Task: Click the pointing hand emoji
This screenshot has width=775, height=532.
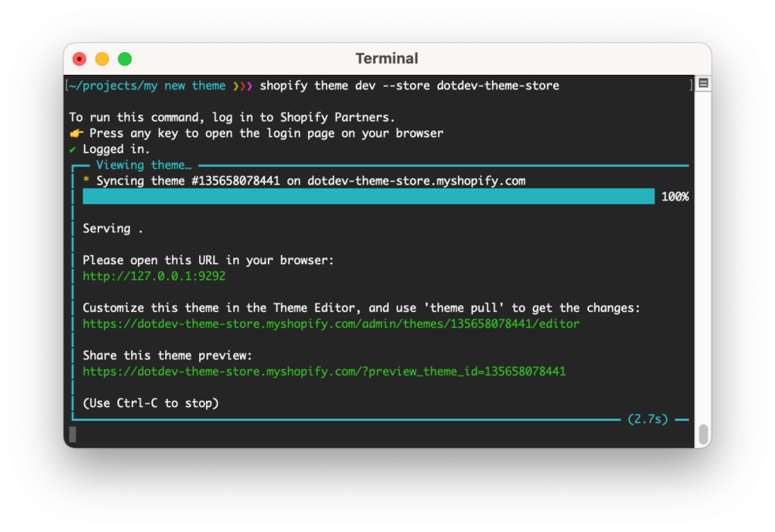Action: coord(76,133)
